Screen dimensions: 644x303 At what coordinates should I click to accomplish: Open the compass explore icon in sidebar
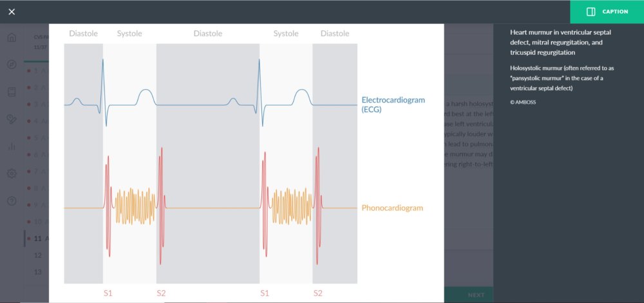click(12, 64)
